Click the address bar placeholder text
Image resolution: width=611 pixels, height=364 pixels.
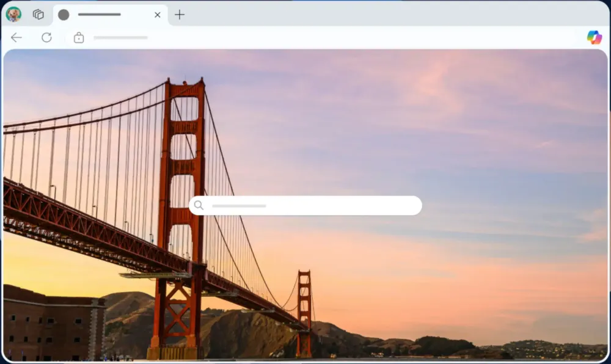point(120,37)
